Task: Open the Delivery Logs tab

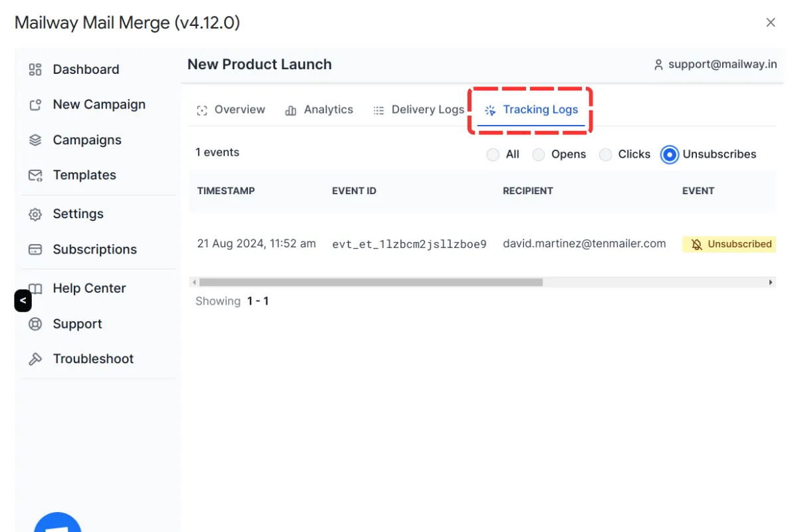Action: click(418, 110)
